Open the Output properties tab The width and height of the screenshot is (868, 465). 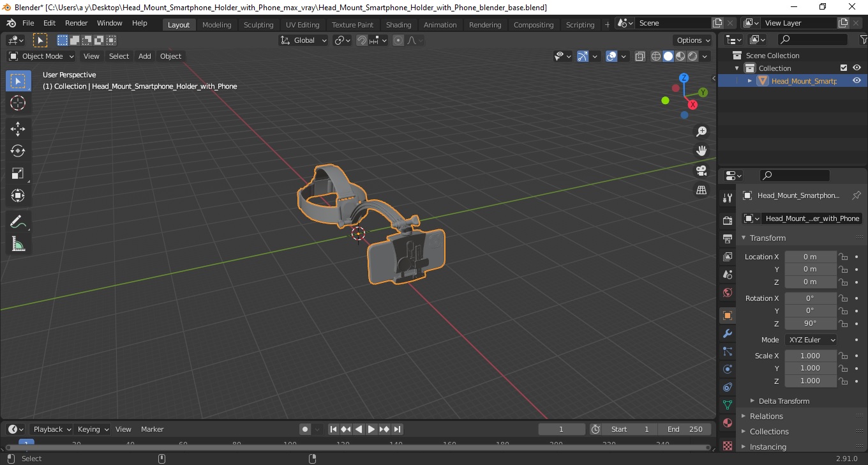click(x=727, y=239)
